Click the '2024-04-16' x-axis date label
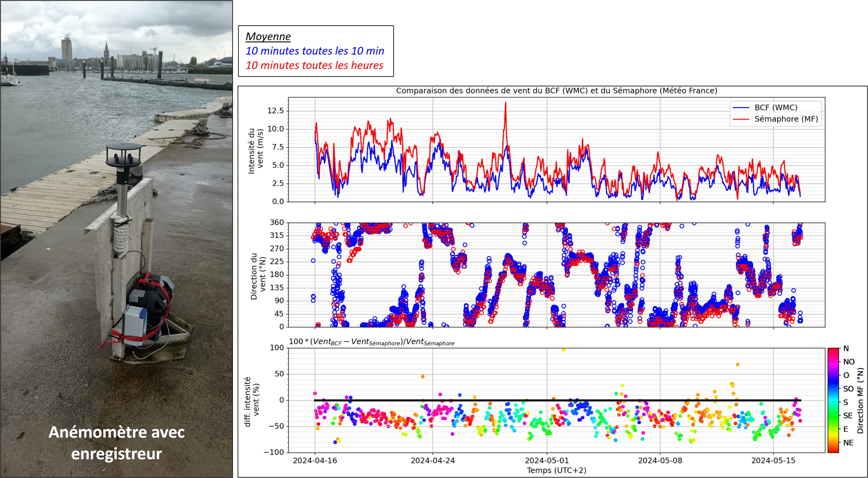 315,461
